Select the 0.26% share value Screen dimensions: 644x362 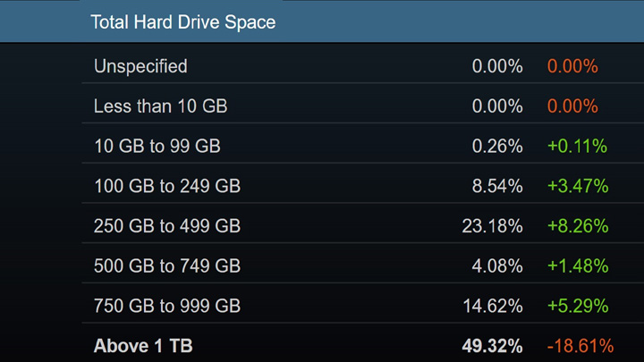point(496,146)
